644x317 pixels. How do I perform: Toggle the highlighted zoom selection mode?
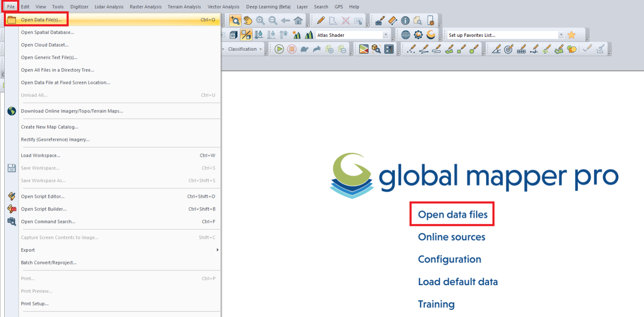tap(236, 20)
